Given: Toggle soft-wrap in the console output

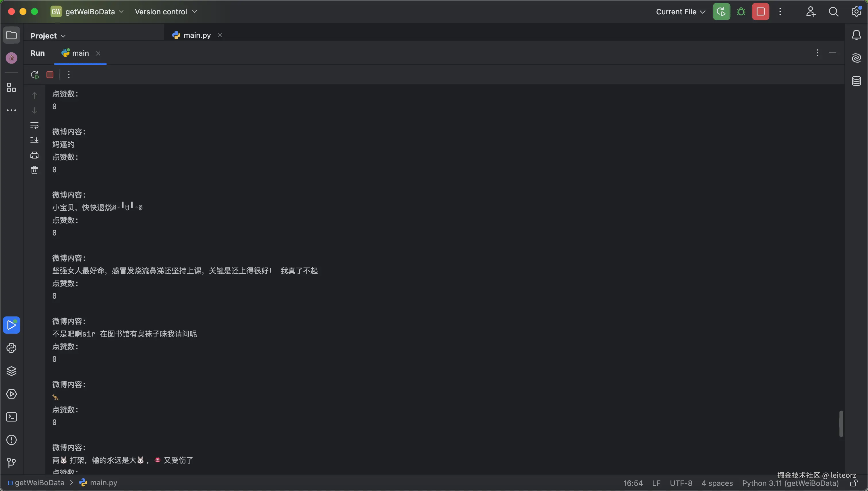Looking at the screenshot, I should 34,125.
